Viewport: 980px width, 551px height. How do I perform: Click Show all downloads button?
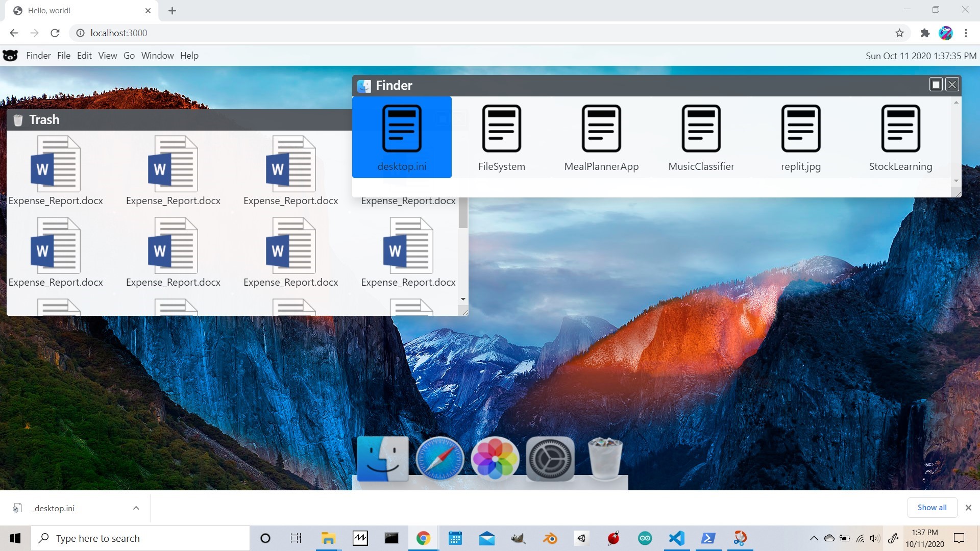(932, 508)
